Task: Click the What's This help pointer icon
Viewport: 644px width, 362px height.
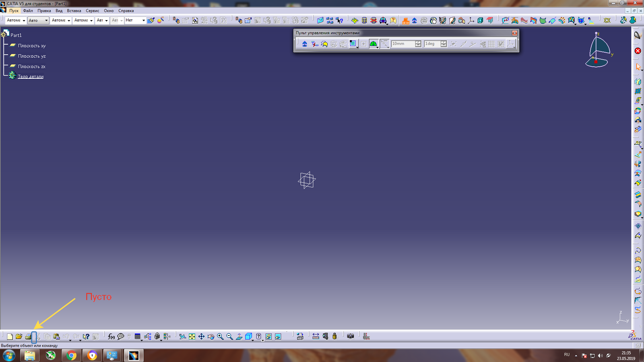Action: (86, 337)
